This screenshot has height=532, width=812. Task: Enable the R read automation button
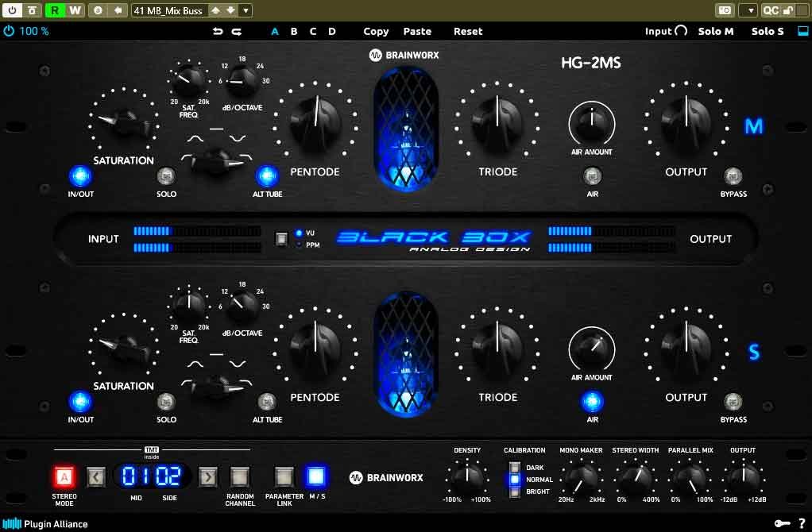pyautogui.click(x=55, y=10)
